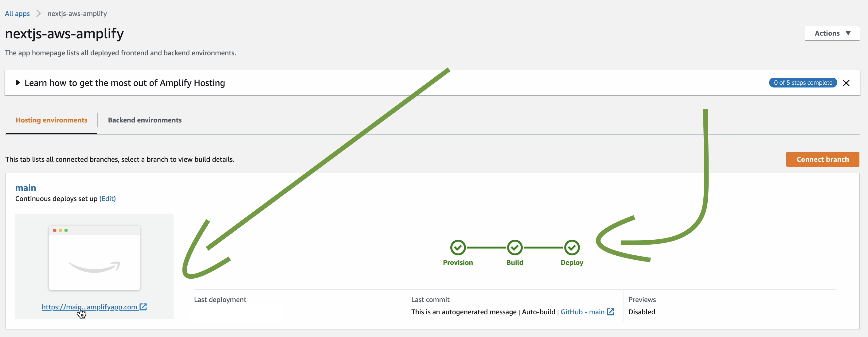Open the GitHub - main commit link
Viewport: 868px width, 337px height.
(x=582, y=312)
